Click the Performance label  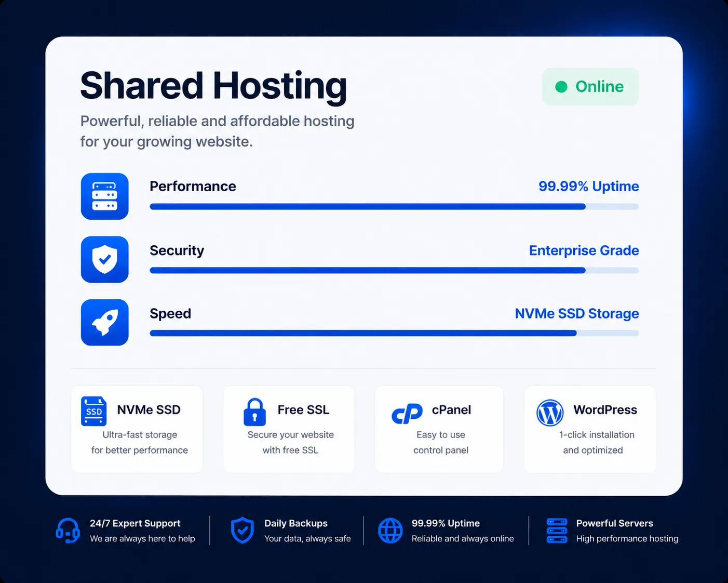pos(193,186)
